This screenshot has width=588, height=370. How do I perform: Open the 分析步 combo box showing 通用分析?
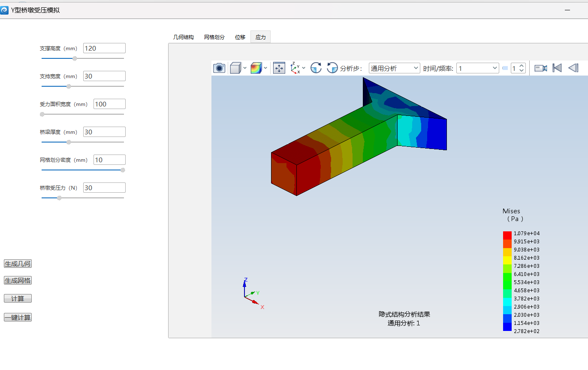(x=395, y=68)
